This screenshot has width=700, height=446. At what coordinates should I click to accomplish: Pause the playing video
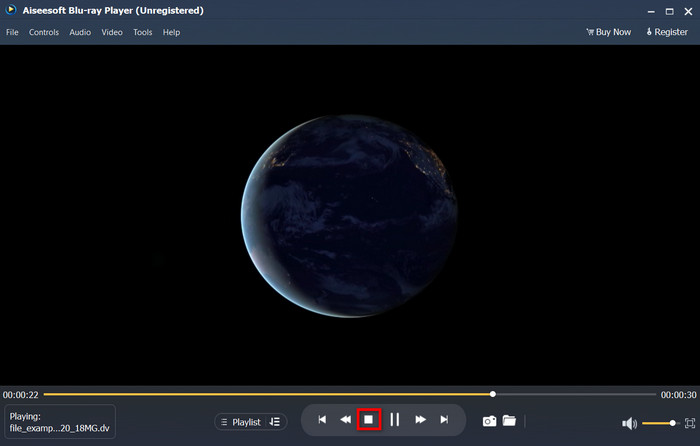click(395, 420)
